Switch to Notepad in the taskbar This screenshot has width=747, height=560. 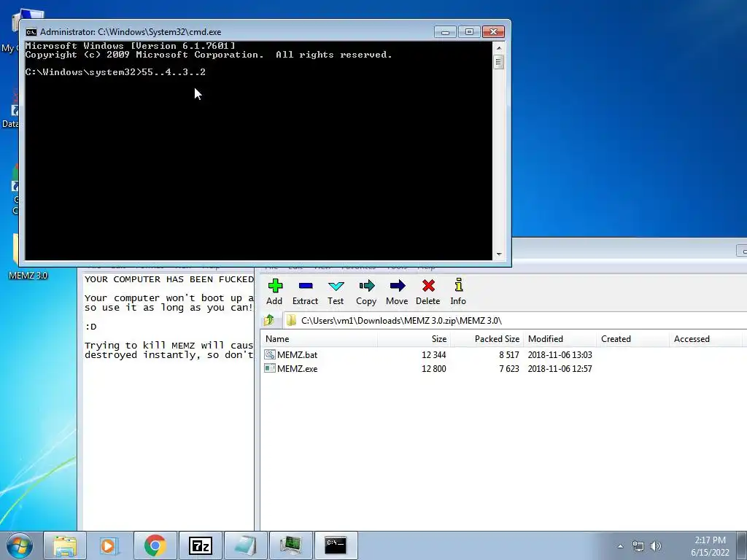(x=245, y=545)
